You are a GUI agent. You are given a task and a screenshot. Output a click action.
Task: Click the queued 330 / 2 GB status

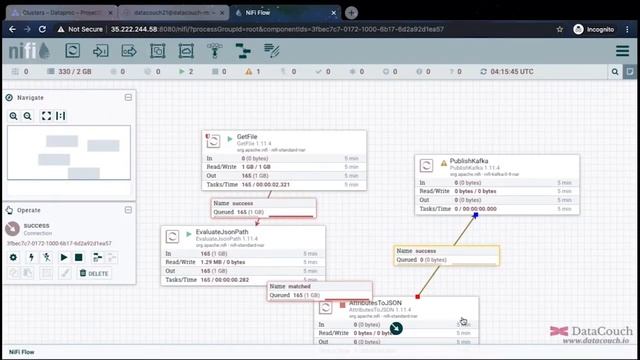(69, 71)
